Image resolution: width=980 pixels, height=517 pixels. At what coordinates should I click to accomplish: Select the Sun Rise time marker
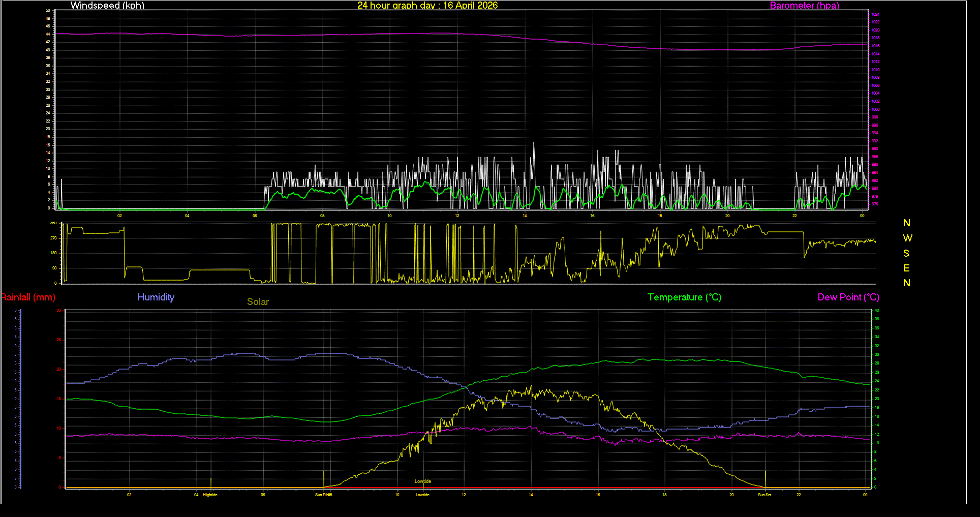pyautogui.click(x=323, y=495)
